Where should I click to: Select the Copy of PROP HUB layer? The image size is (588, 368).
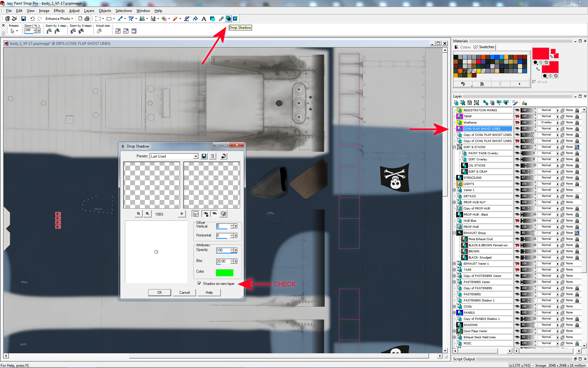click(484, 208)
